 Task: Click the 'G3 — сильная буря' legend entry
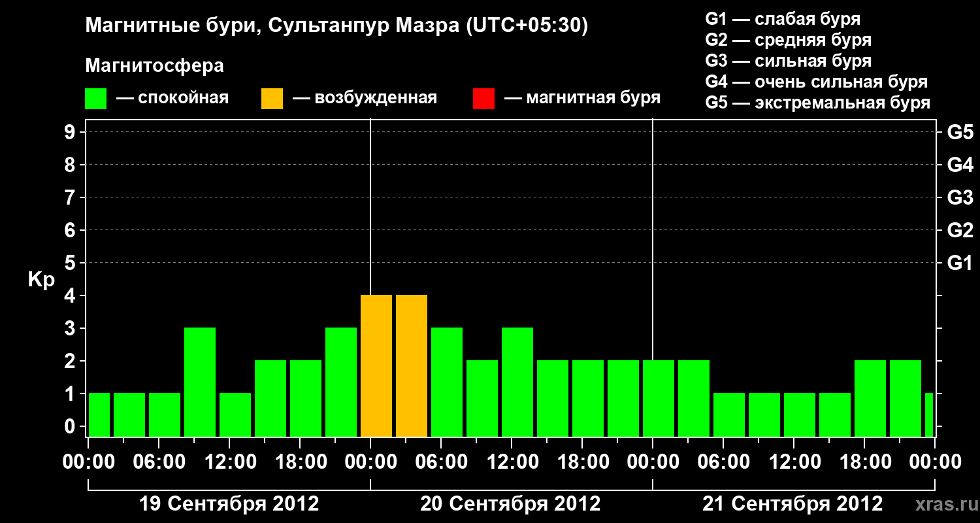tap(789, 61)
